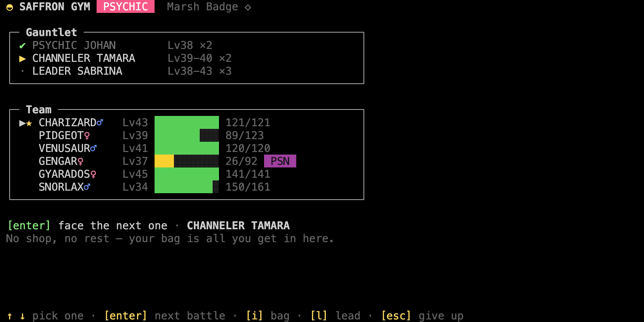
Task: Click VENUSAUR's Lv41 level text
Action: 135,148
